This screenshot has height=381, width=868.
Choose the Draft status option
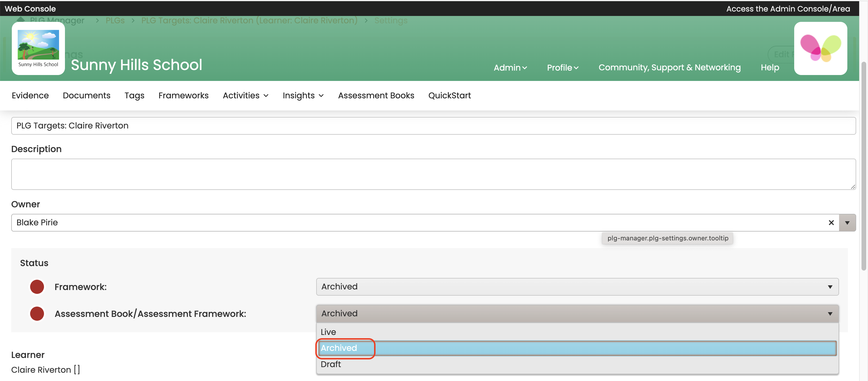(x=331, y=364)
